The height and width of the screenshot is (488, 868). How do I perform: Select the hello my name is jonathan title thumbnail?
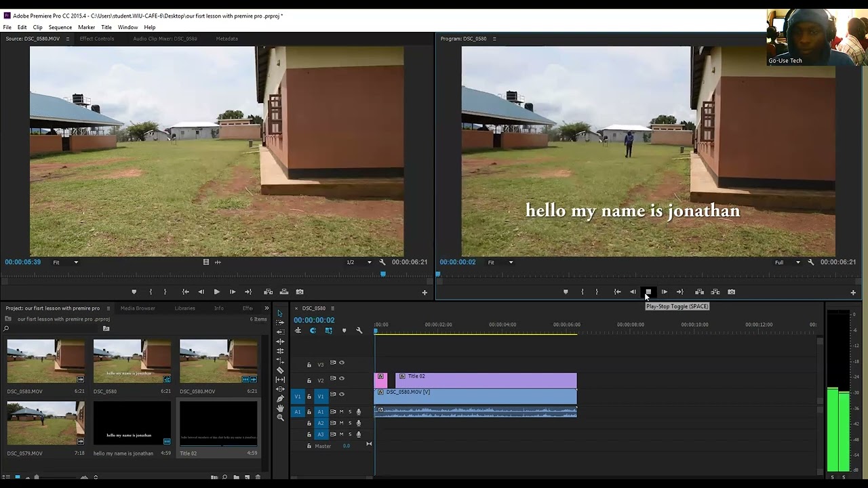click(132, 423)
